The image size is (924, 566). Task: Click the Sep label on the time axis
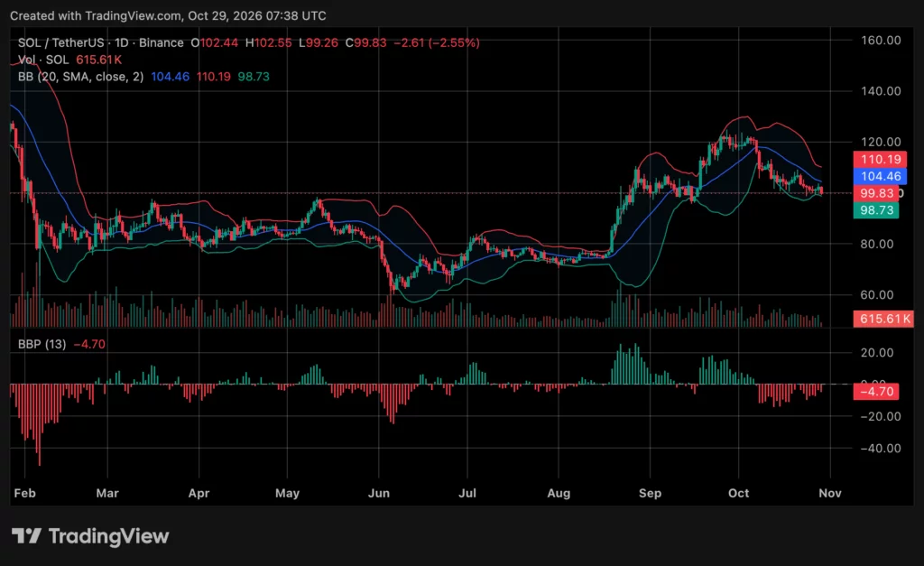(650, 493)
